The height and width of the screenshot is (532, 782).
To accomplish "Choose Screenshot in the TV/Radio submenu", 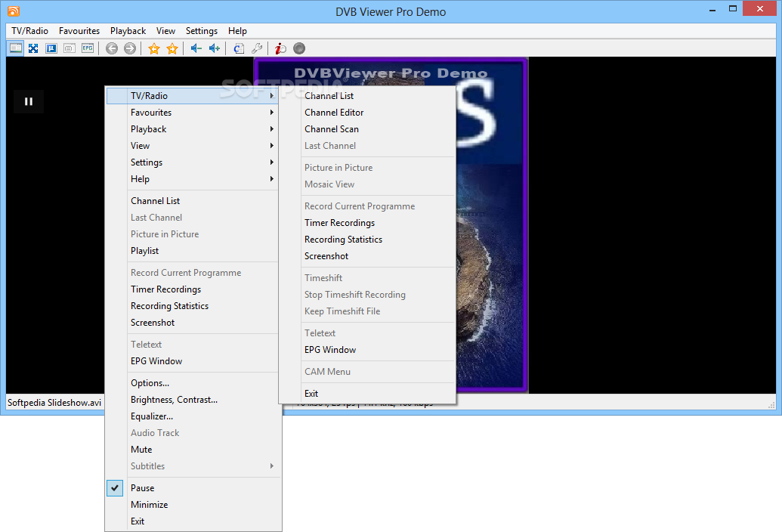I will click(x=367, y=256).
